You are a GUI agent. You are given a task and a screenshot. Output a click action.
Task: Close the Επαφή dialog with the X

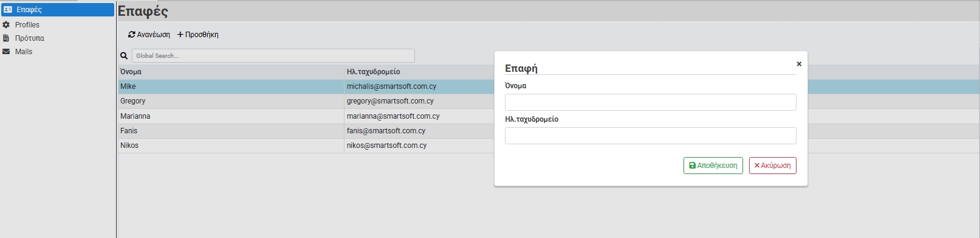click(x=799, y=64)
